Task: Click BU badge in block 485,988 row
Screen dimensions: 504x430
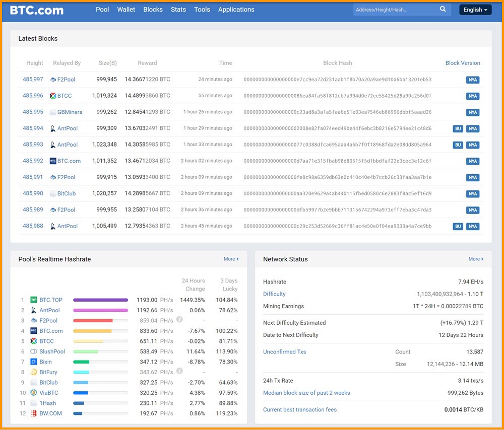Action: tap(458, 227)
